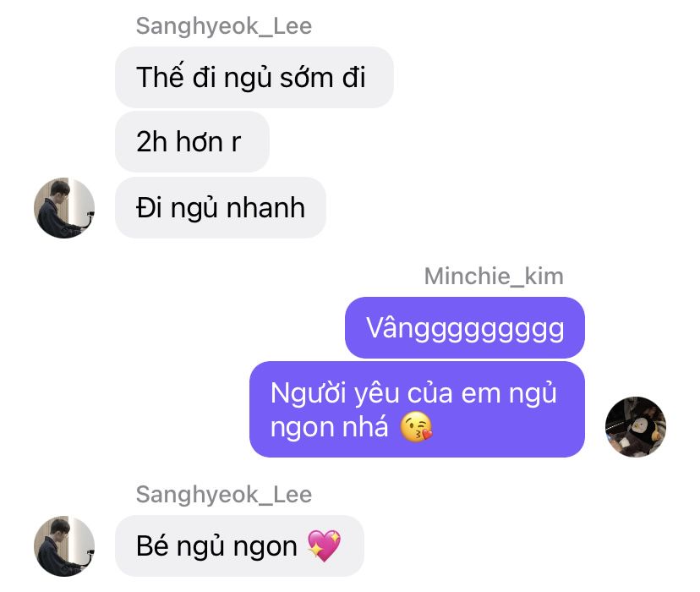
Task: Click the word "sớm" in top gray bubble
Action: 307,77
